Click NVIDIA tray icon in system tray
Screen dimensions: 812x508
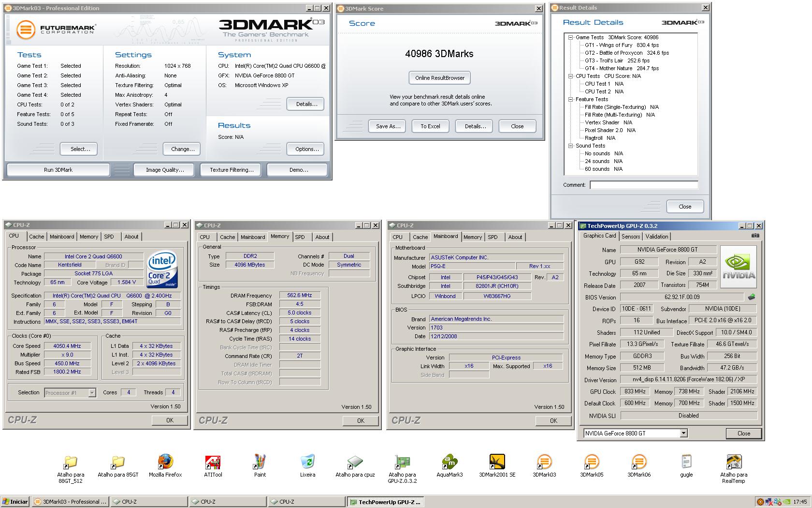787,502
